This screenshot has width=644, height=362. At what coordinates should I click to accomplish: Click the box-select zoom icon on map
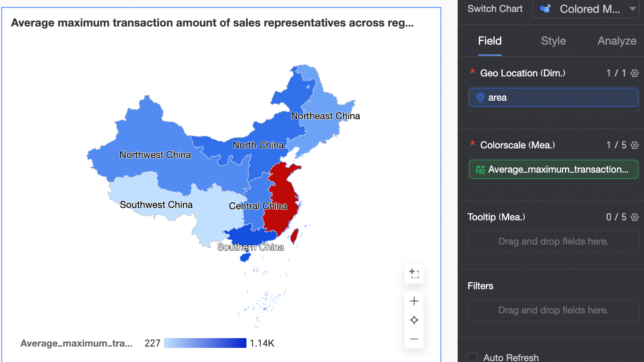click(x=414, y=274)
